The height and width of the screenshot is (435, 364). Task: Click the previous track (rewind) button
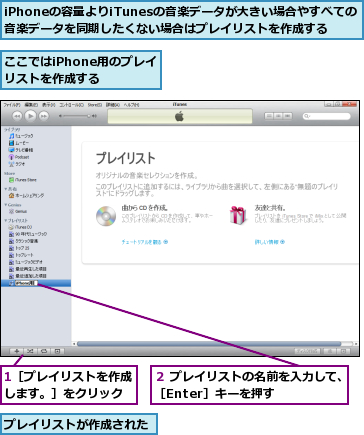(17, 116)
